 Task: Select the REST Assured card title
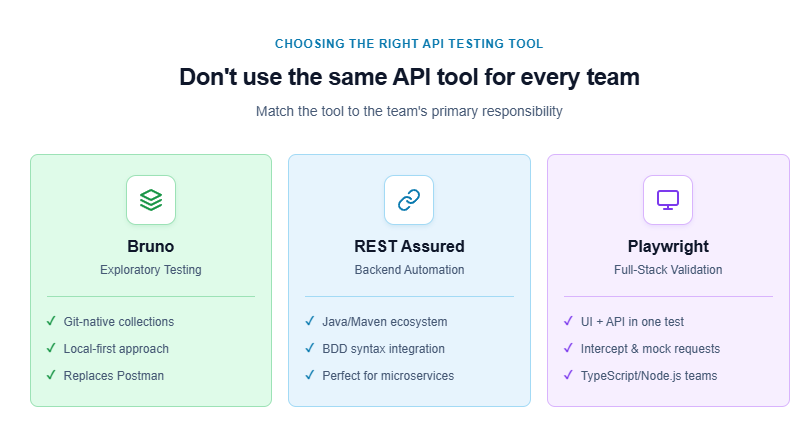click(409, 246)
